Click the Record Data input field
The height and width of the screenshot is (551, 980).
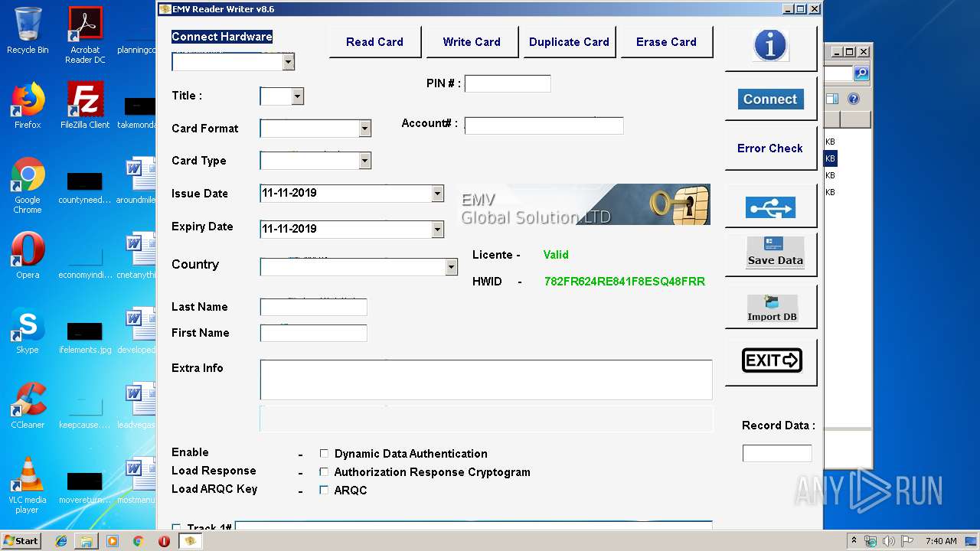[x=777, y=453]
